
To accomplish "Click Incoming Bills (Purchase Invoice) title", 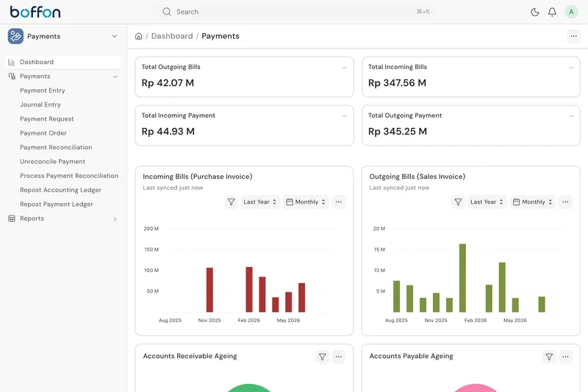I will (197, 177).
